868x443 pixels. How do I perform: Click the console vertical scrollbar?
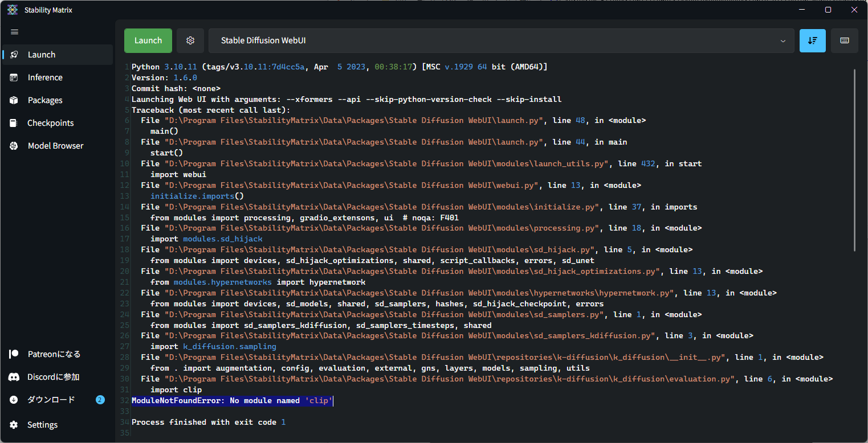[x=855, y=160]
